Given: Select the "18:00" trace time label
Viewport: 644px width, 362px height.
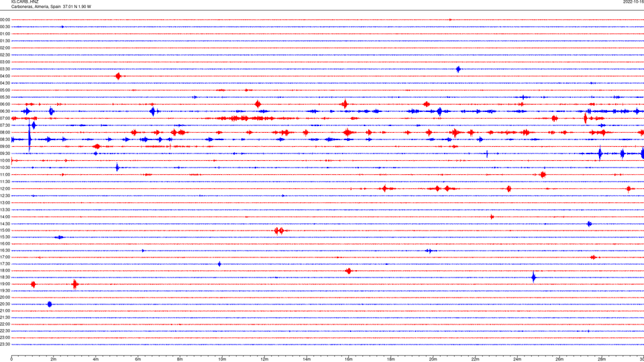Looking at the screenshot, I should coord(5,270).
